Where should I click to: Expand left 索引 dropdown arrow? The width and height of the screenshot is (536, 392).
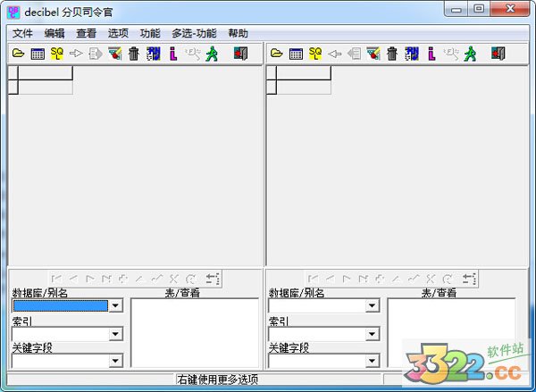click(x=116, y=334)
